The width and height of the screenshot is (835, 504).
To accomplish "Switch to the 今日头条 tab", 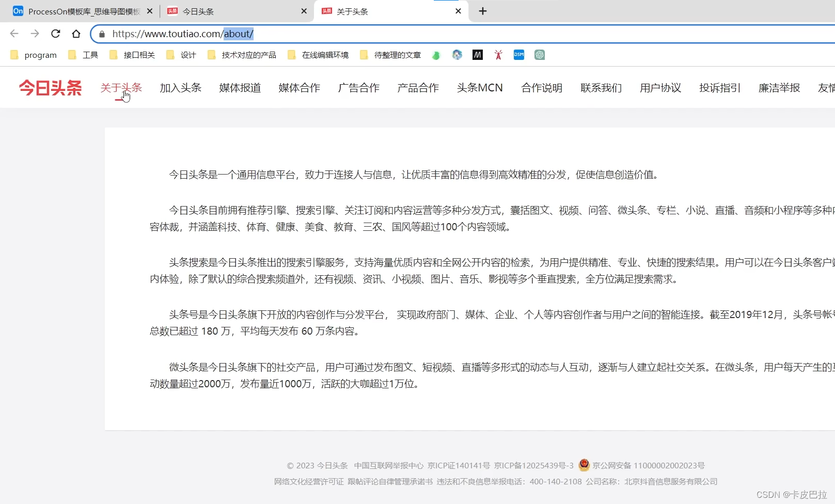I will [x=237, y=11].
